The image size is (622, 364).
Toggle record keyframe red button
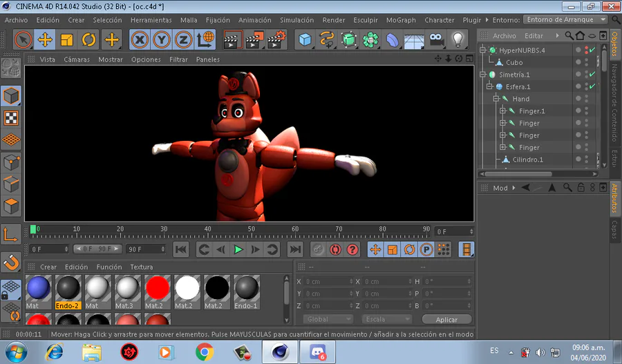[335, 249]
